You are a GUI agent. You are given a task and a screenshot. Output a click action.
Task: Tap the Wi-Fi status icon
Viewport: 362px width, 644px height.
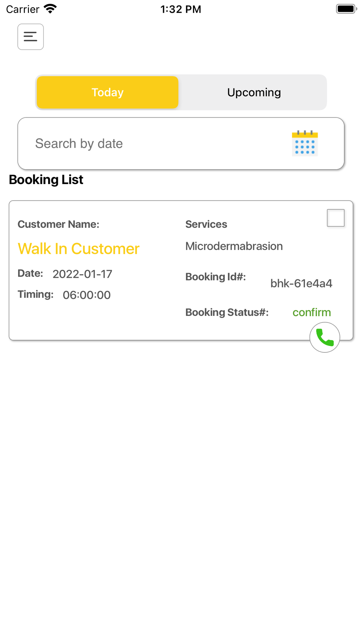click(50, 9)
